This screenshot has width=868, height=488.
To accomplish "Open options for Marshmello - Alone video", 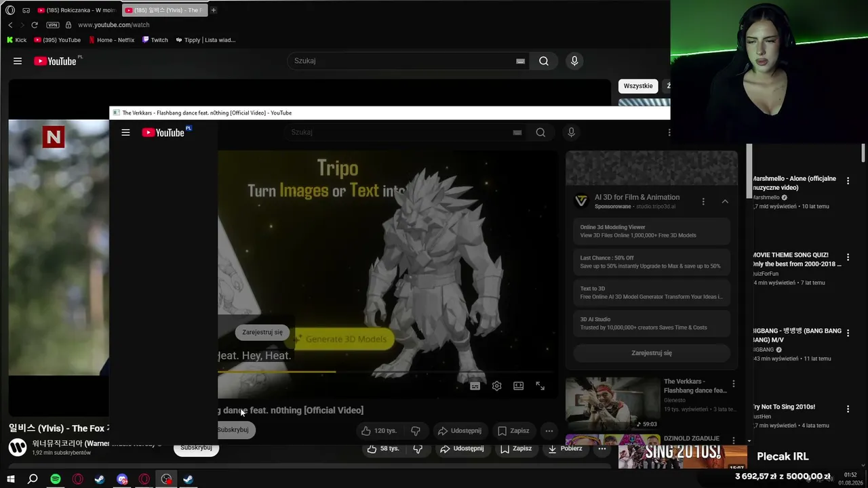I will coord(848,182).
